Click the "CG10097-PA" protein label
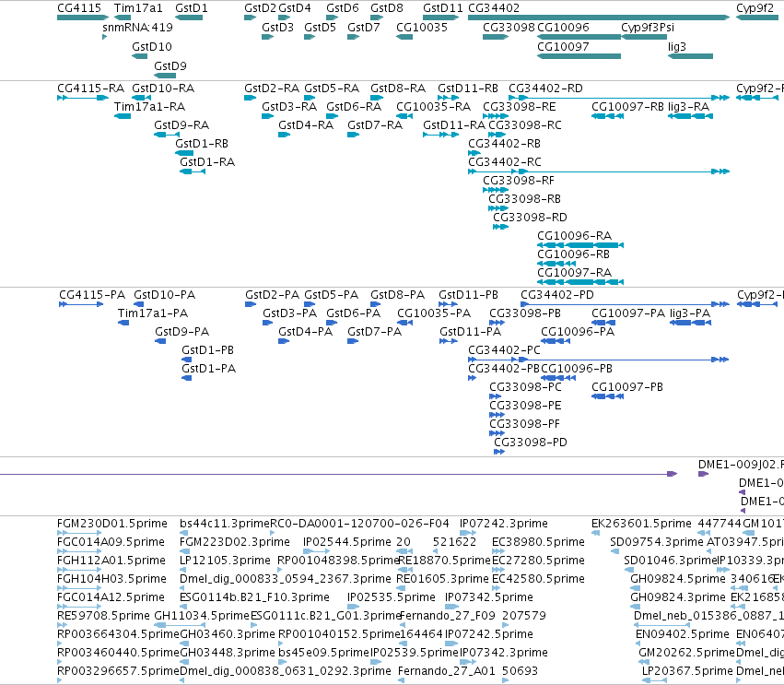This screenshot has height=685, width=784. 628,313
